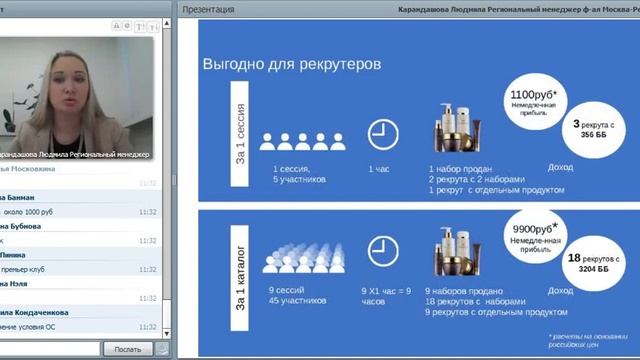
Task: Click chat message 'премьер клуб'
Action: (x=23, y=269)
